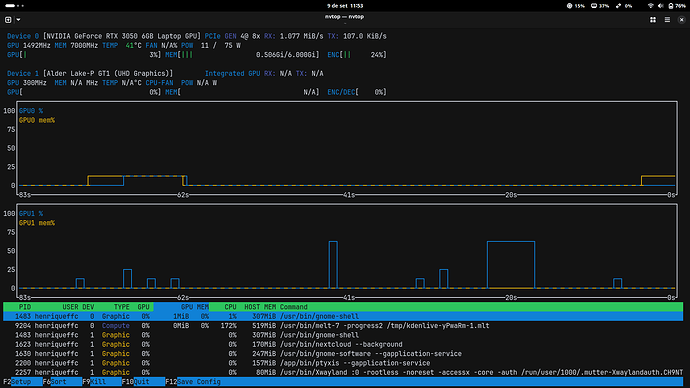Viewport: 690px width, 388px height.
Task: Click the CPU column header in process table
Action: pos(230,307)
